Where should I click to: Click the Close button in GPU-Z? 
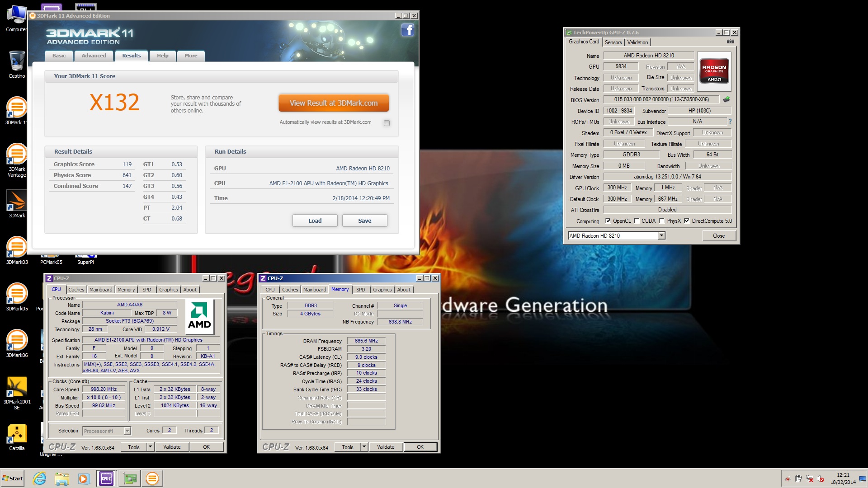tap(719, 236)
